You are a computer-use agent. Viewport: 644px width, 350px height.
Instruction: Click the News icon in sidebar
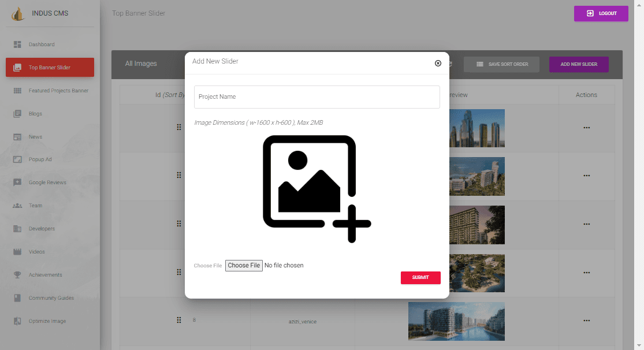pyautogui.click(x=17, y=137)
